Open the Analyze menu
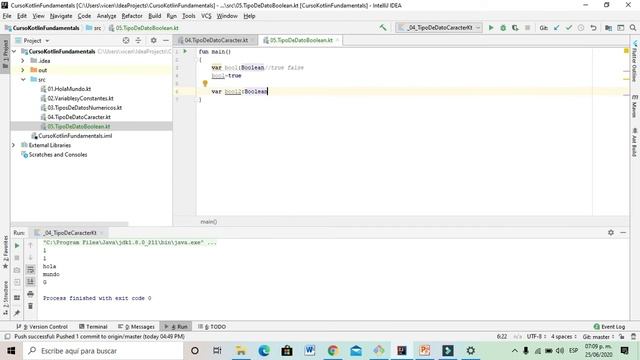 [x=107, y=16]
